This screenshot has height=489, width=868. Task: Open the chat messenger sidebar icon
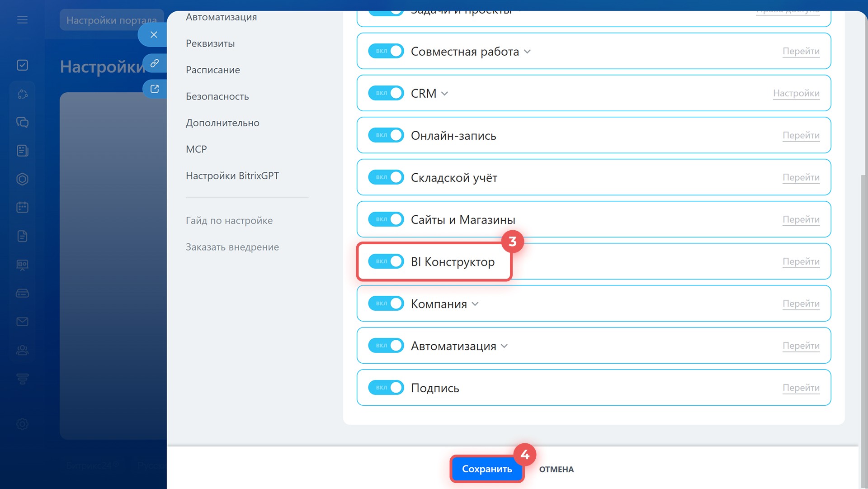click(22, 122)
